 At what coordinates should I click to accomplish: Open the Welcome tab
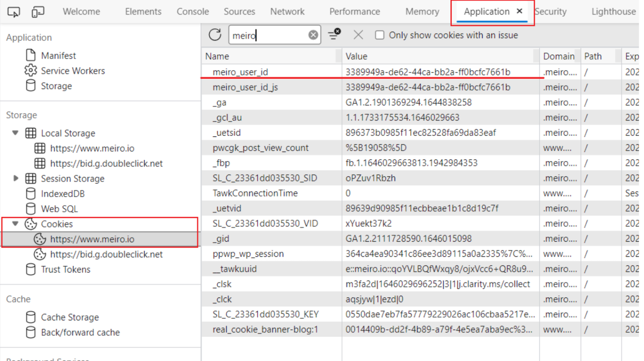81,12
